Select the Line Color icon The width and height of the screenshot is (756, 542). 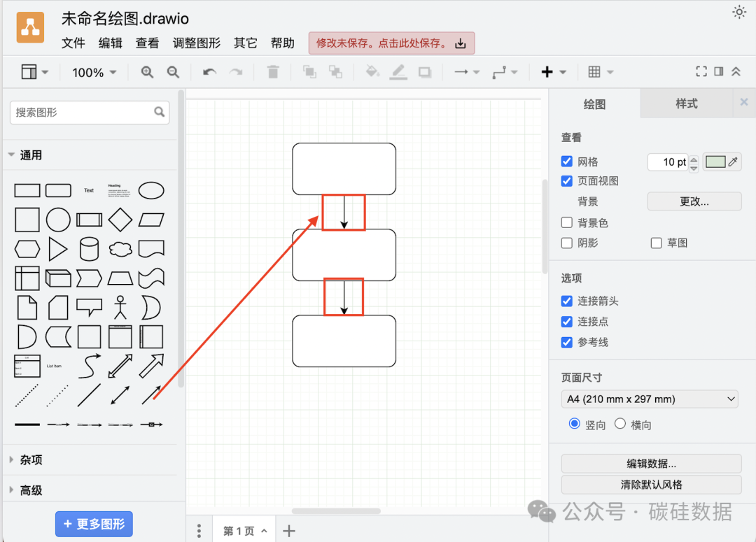pyautogui.click(x=399, y=71)
